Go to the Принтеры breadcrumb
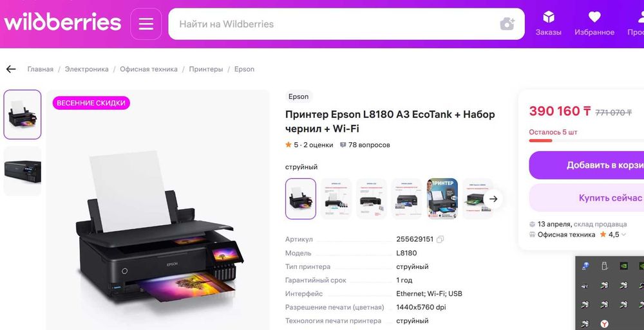This screenshot has height=330, width=644. [x=206, y=69]
